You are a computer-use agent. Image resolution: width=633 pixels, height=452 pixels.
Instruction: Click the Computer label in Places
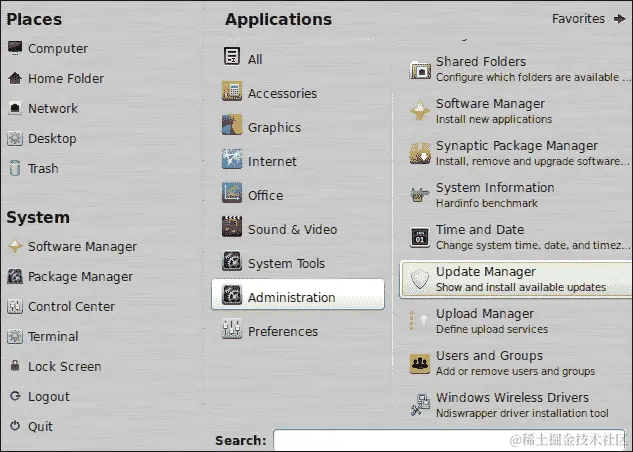pyautogui.click(x=58, y=48)
